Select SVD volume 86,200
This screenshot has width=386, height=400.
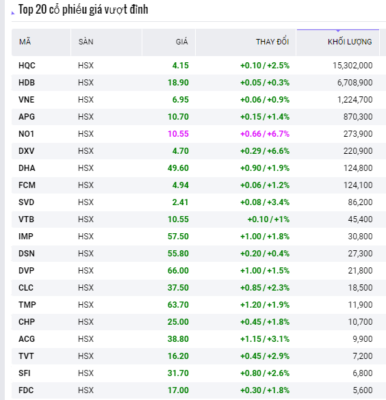(x=360, y=202)
